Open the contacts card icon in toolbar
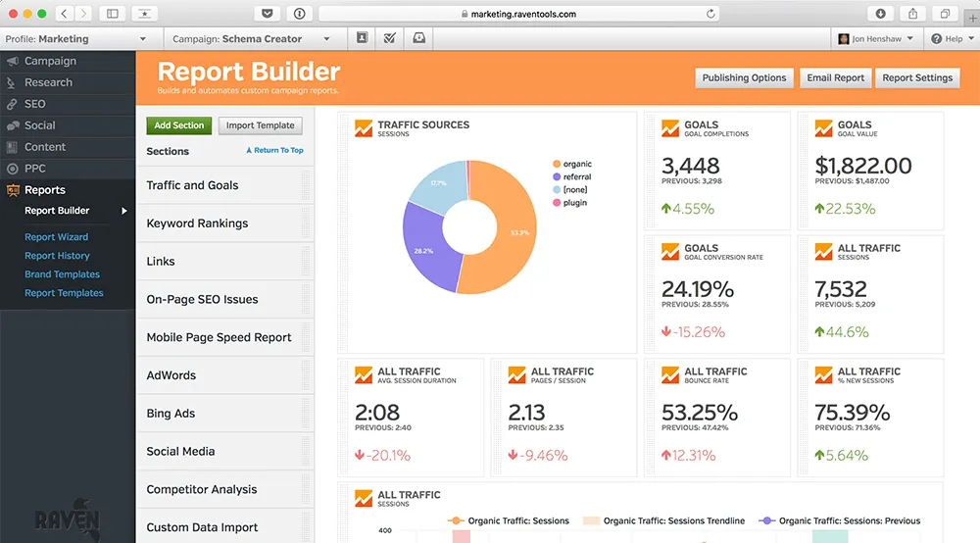Screen dimensions: 980x543 pos(362,38)
